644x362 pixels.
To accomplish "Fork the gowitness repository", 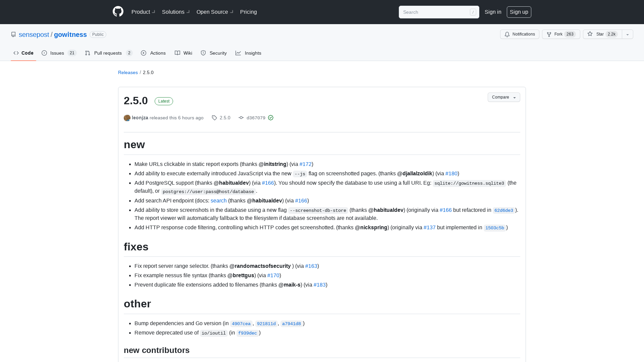I will pos(561,34).
